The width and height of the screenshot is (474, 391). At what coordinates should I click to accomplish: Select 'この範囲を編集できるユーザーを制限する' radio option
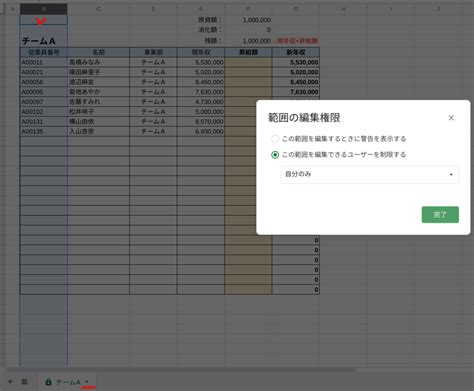point(275,155)
